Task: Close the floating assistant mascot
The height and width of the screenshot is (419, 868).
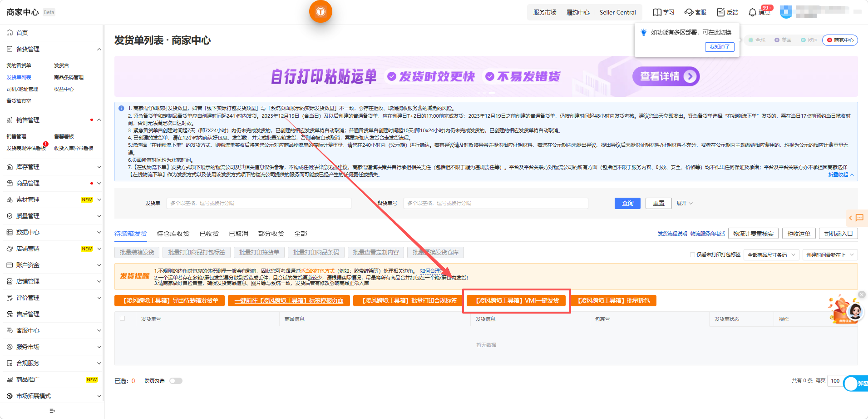Action: (x=862, y=294)
